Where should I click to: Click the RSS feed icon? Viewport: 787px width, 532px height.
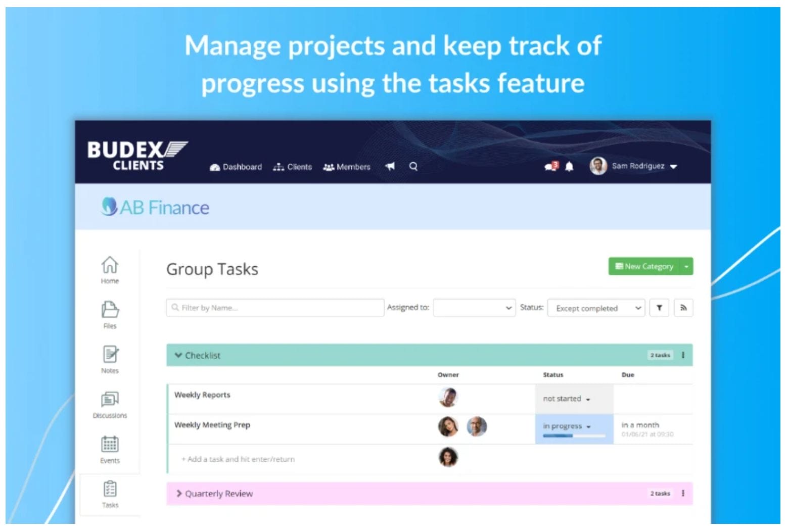pos(683,308)
